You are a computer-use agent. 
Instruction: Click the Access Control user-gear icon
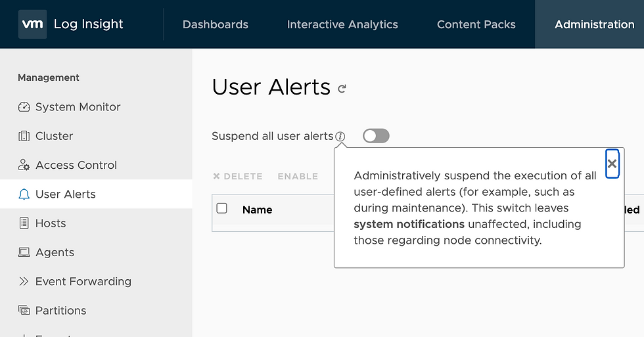(24, 165)
